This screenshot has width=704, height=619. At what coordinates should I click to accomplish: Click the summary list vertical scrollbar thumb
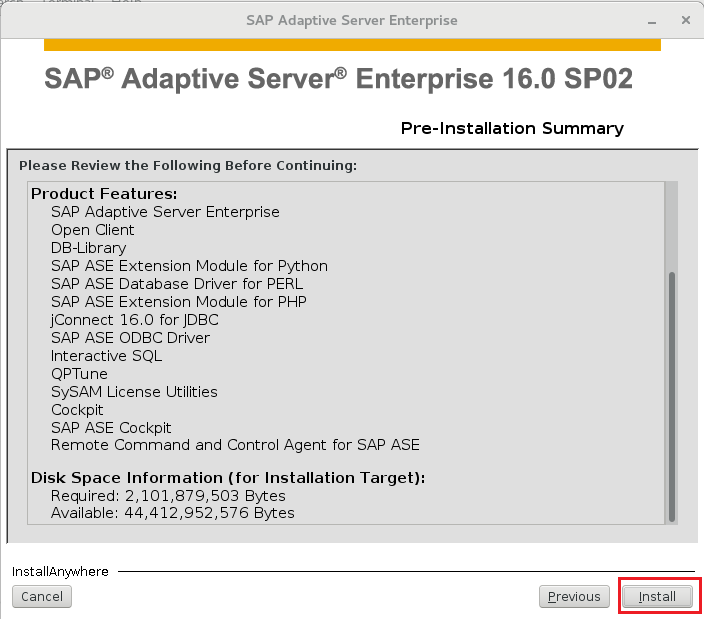(672, 396)
